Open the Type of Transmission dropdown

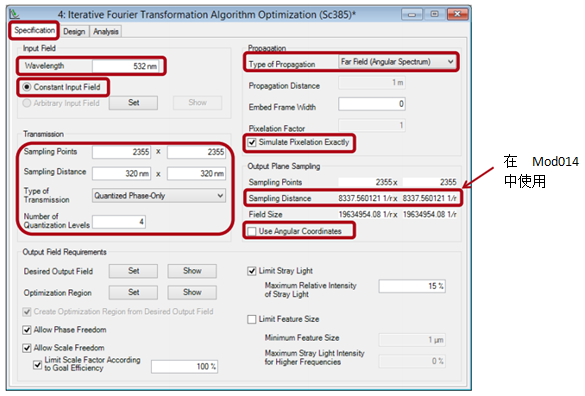point(159,196)
